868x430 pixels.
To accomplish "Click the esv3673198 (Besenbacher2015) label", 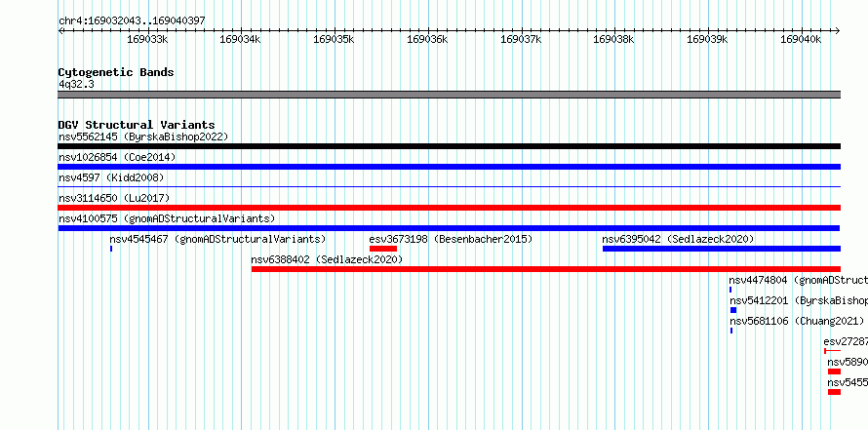I will [451, 239].
